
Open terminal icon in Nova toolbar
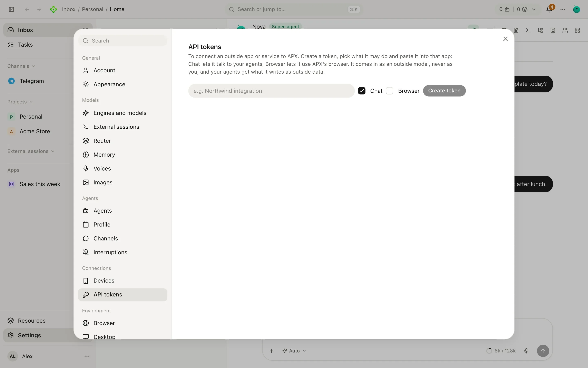[x=528, y=30]
